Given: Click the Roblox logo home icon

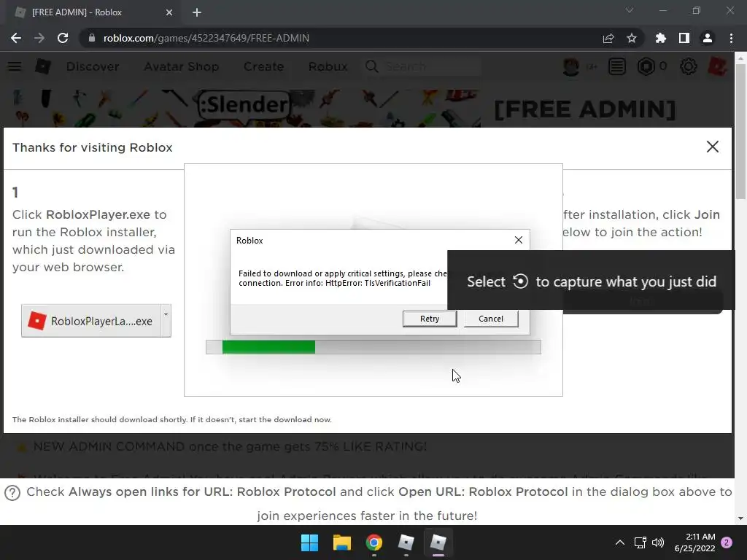Looking at the screenshot, I should pos(43,66).
